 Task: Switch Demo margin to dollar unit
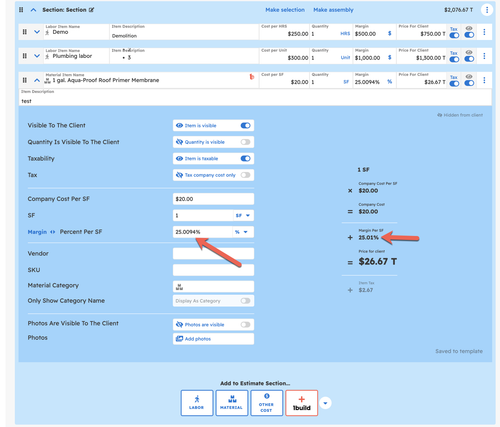coord(389,33)
